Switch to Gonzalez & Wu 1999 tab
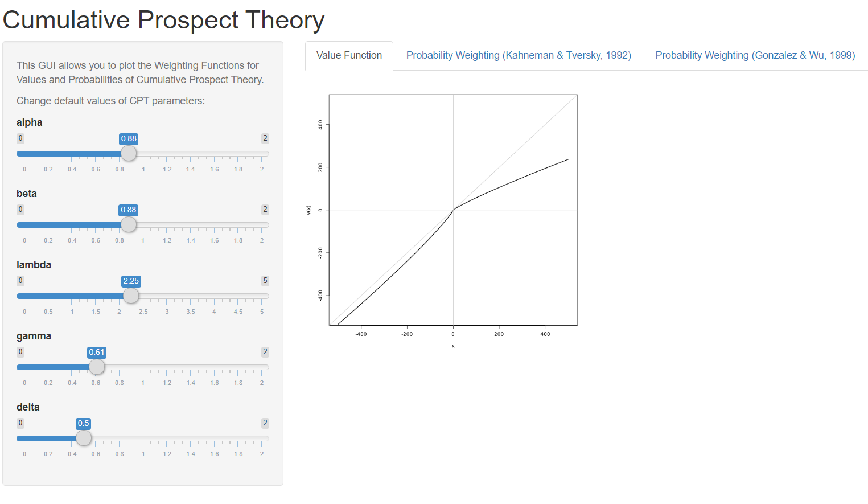 (x=755, y=55)
